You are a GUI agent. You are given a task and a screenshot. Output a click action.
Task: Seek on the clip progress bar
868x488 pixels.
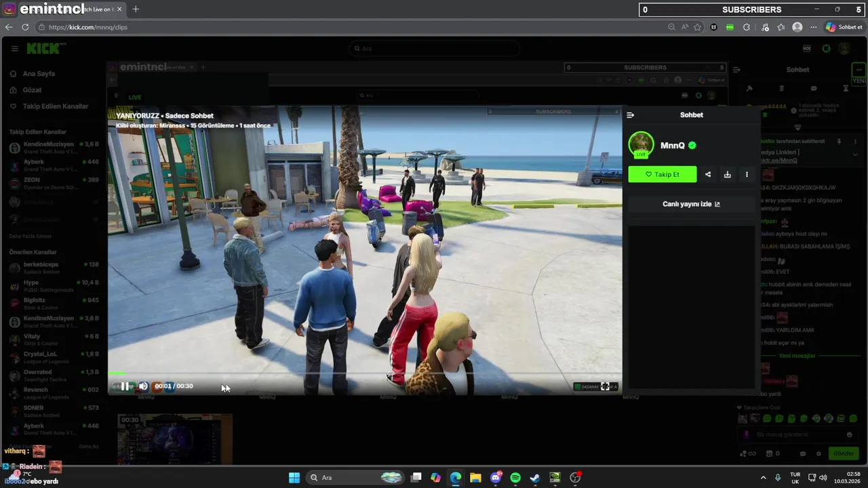point(365,373)
